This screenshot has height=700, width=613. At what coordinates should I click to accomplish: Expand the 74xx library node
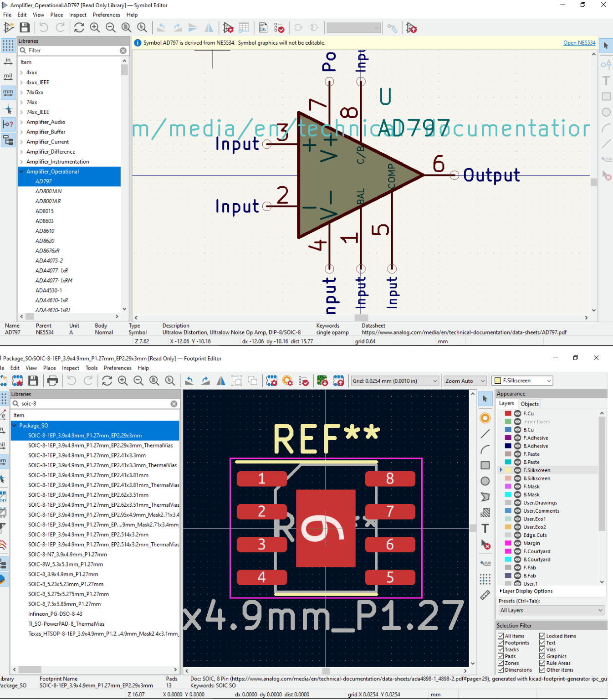click(x=21, y=102)
